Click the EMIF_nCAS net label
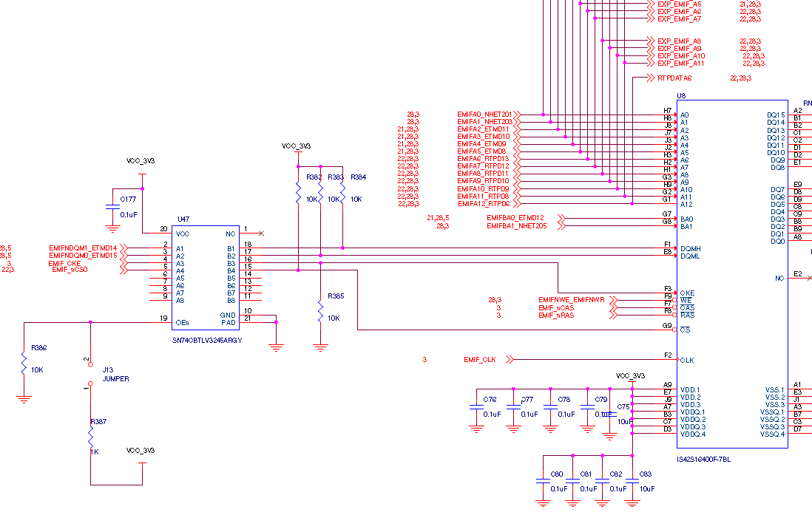Viewport: 812px width, 515px height. coord(556,308)
